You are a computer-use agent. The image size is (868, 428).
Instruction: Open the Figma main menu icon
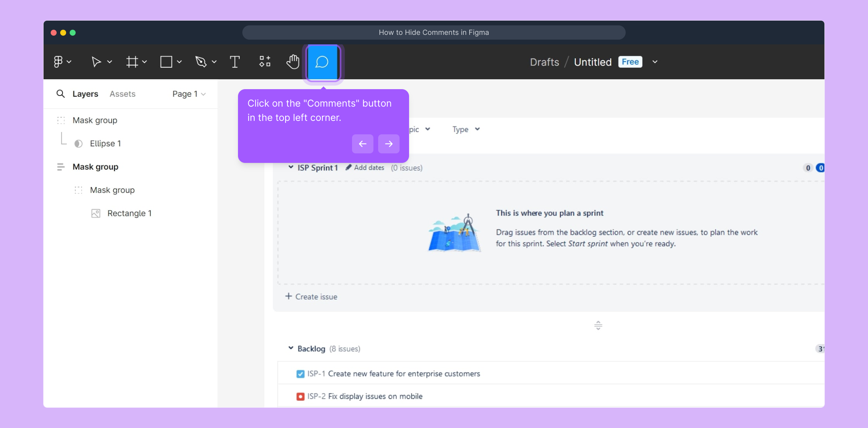click(x=58, y=62)
